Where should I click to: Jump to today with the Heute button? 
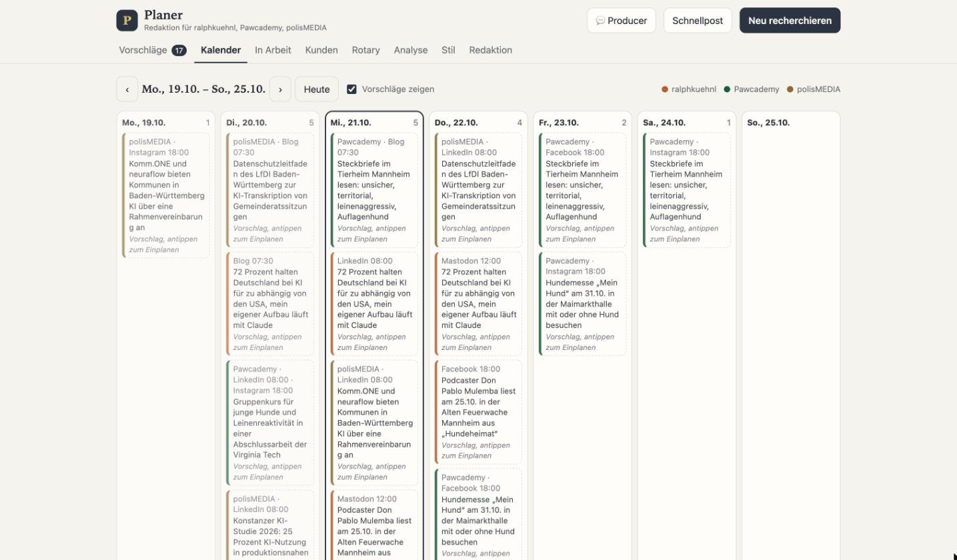pos(317,89)
